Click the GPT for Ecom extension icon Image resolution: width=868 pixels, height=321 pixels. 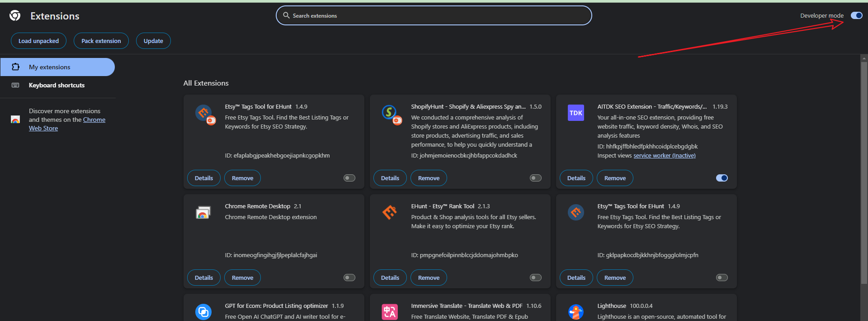pyautogui.click(x=203, y=311)
